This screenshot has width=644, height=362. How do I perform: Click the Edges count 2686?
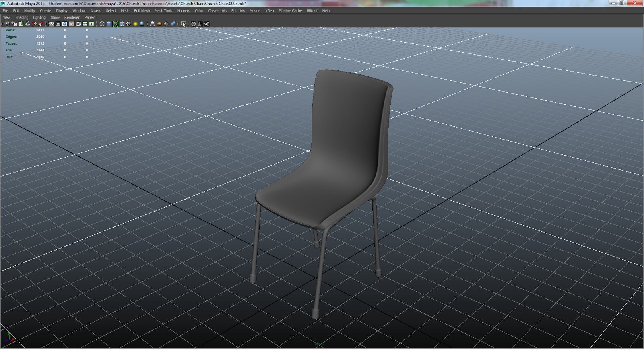(40, 37)
